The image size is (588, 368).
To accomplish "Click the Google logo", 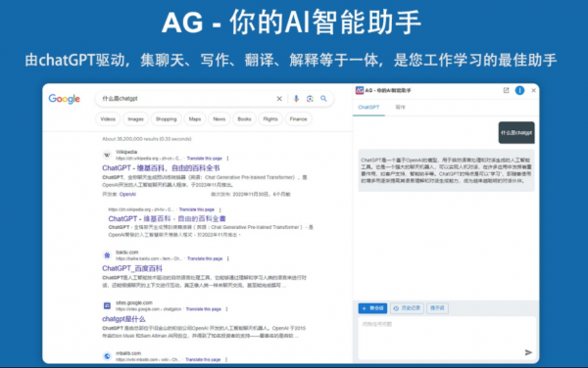I will click(x=64, y=99).
